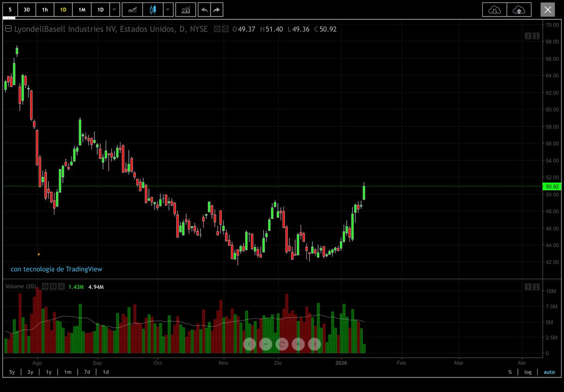Reset the chart view
Viewport: 564px width, 392px height.
pyautogui.click(x=282, y=344)
